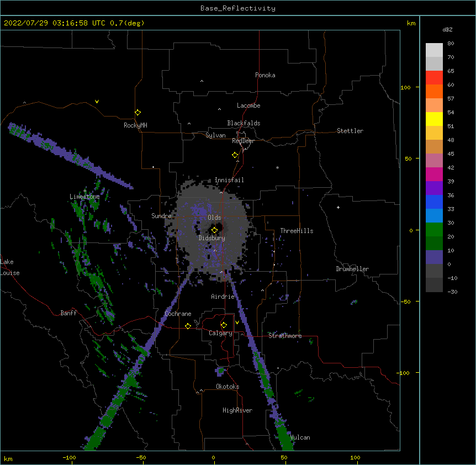Click the Stettler city label
Viewport: 476px width, 465px height.
click(350, 131)
